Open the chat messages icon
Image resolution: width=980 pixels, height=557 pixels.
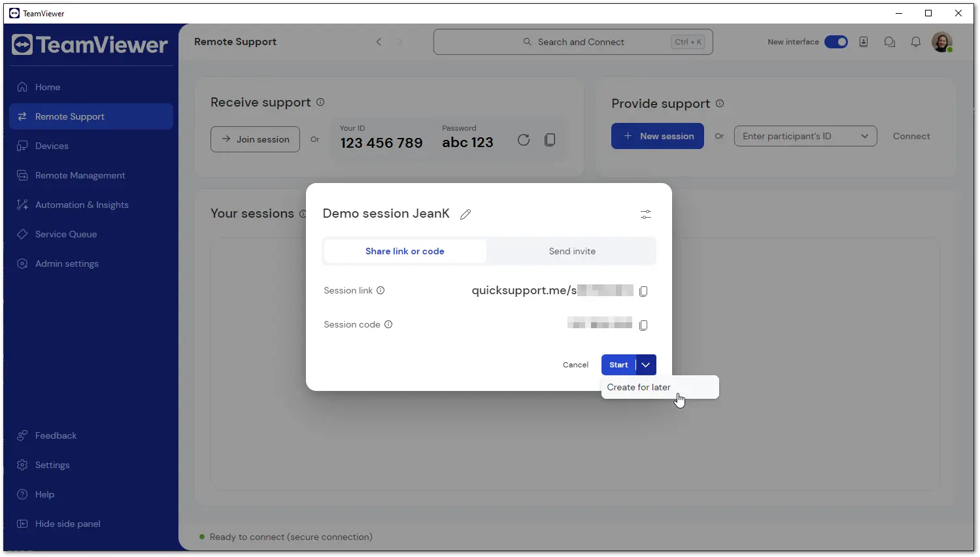(890, 42)
